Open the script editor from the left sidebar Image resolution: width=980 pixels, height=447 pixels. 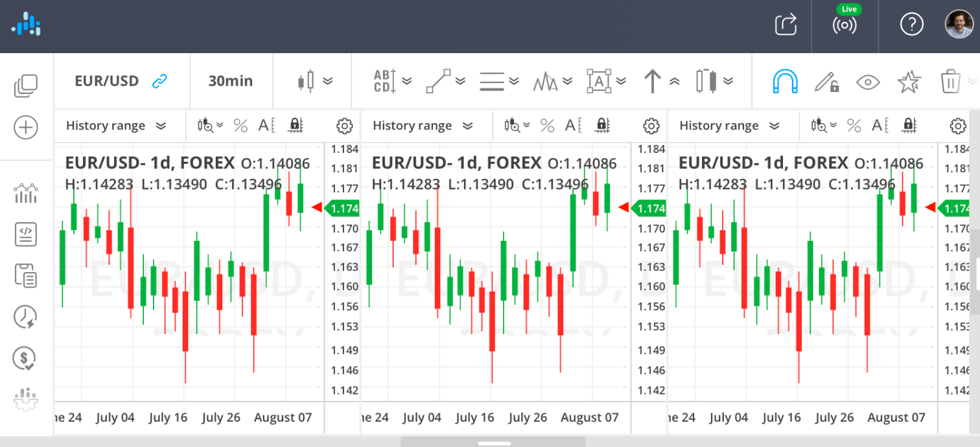25,235
